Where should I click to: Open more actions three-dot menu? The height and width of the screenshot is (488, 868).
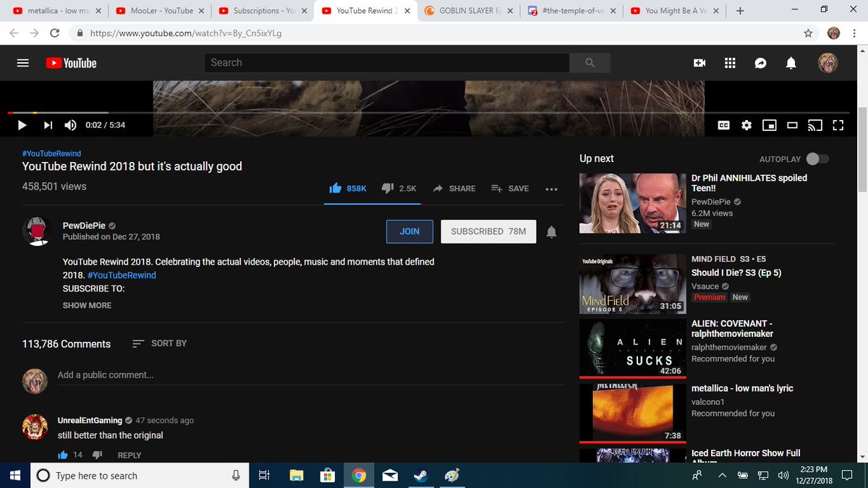[551, 189]
